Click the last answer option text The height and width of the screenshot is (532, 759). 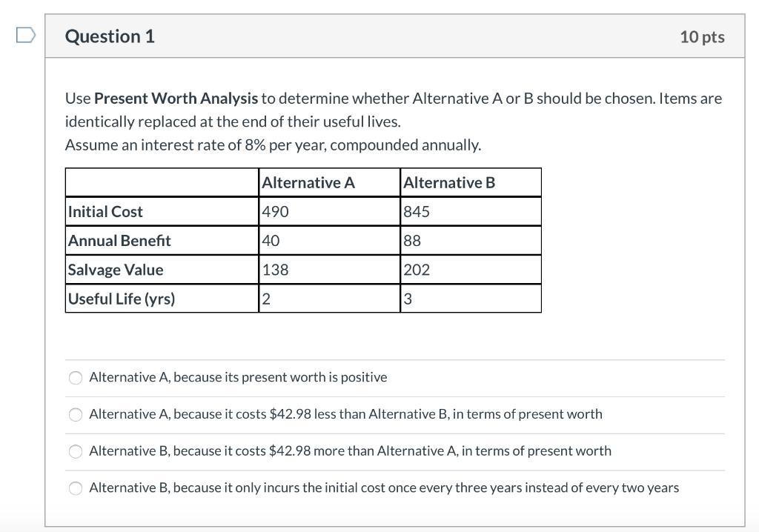coord(383,488)
